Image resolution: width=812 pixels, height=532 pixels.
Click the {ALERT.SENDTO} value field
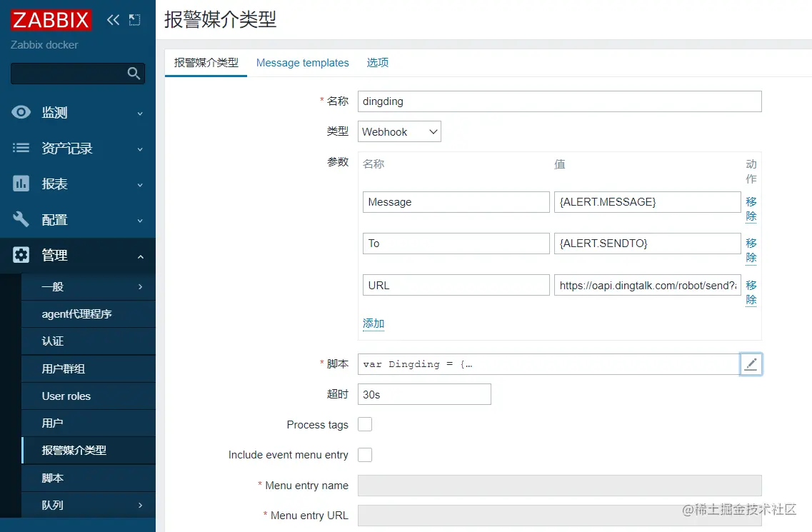[647, 244]
